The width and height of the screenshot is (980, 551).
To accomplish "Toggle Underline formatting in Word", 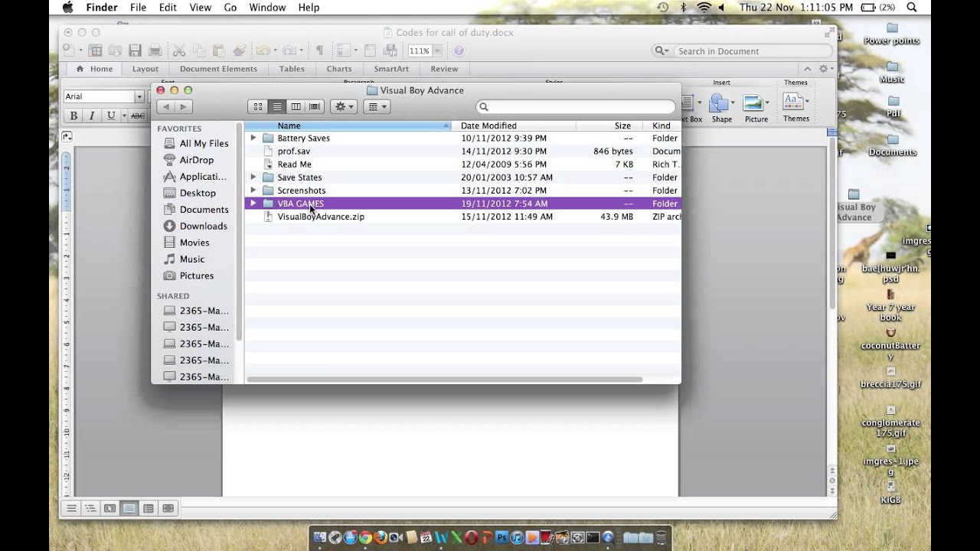I will pos(111,116).
